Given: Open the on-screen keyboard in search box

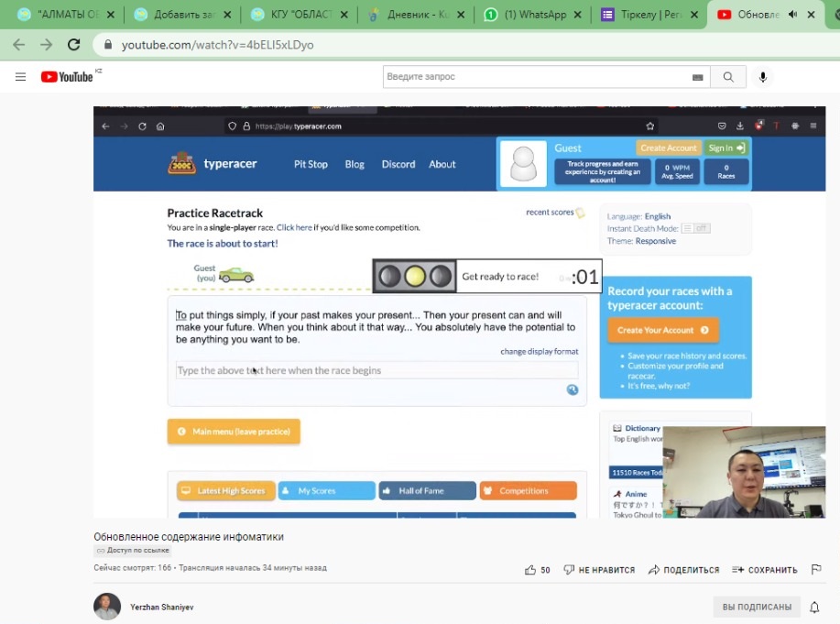Looking at the screenshot, I should tap(697, 77).
